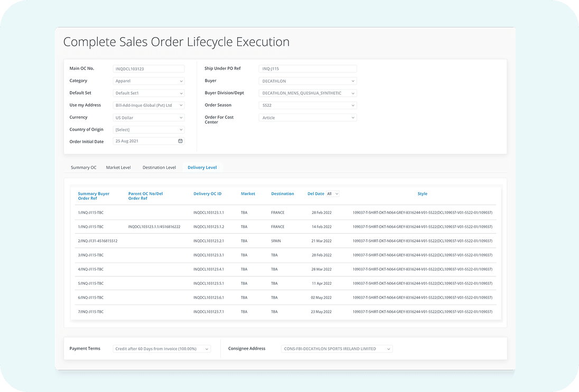The height and width of the screenshot is (392, 579).
Task: Open the Default Set dropdown
Action: [x=149, y=94]
